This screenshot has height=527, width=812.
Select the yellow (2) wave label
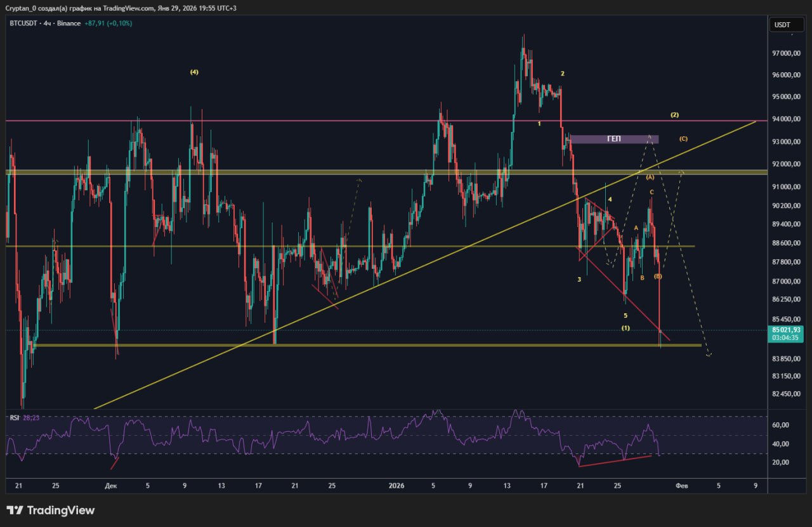674,115
